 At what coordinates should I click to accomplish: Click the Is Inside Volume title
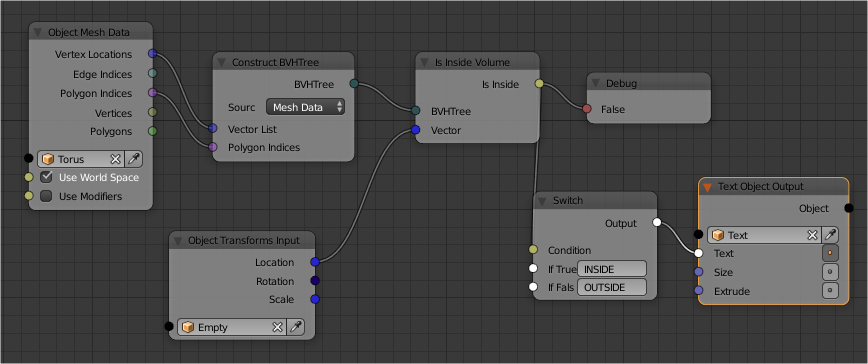(472, 63)
